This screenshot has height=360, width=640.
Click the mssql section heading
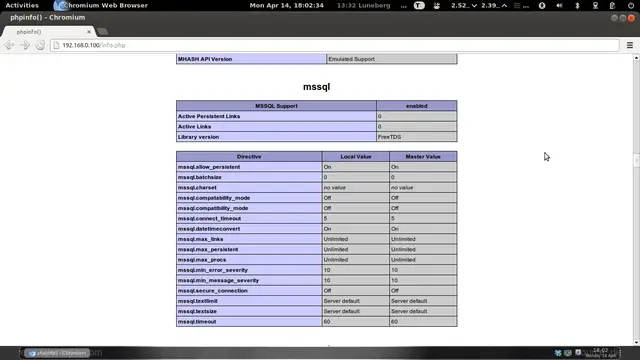click(316, 87)
